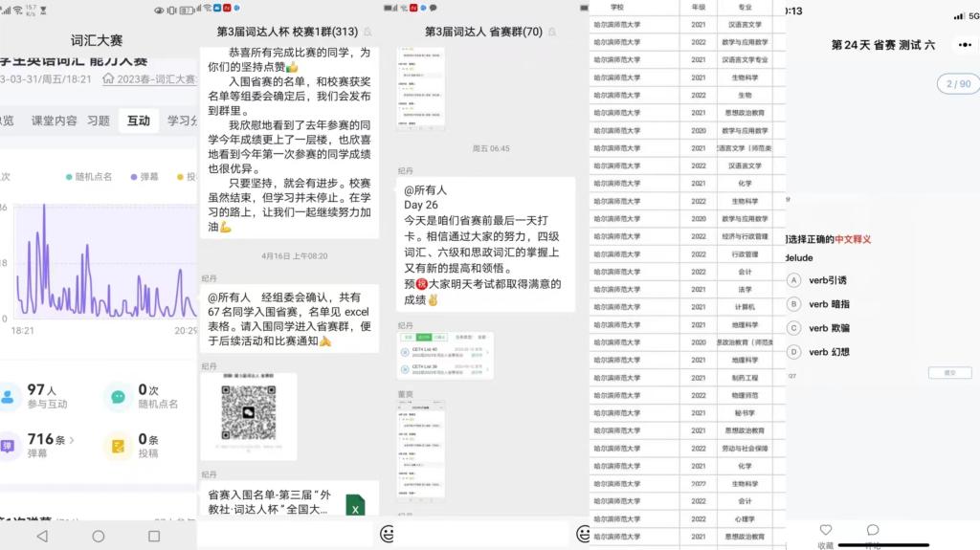980x550 pixels.
Task: Switch to the 习题 tab
Action: point(99,121)
